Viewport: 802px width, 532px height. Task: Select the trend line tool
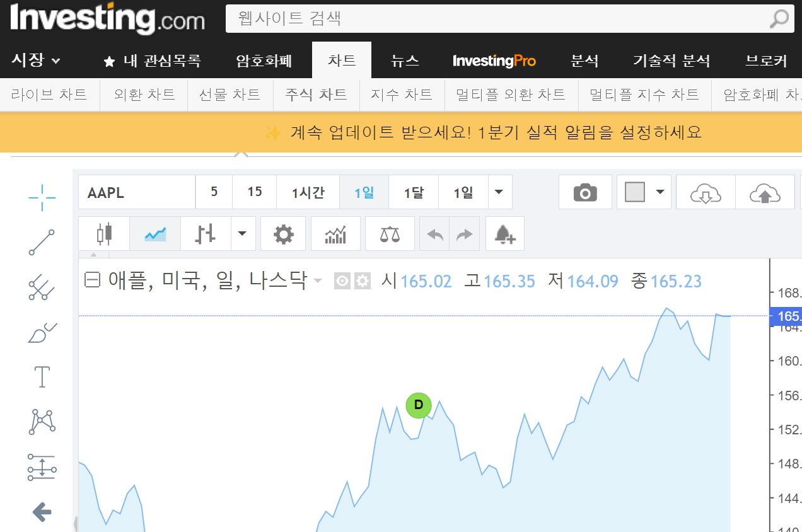pyautogui.click(x=42, y=243)
